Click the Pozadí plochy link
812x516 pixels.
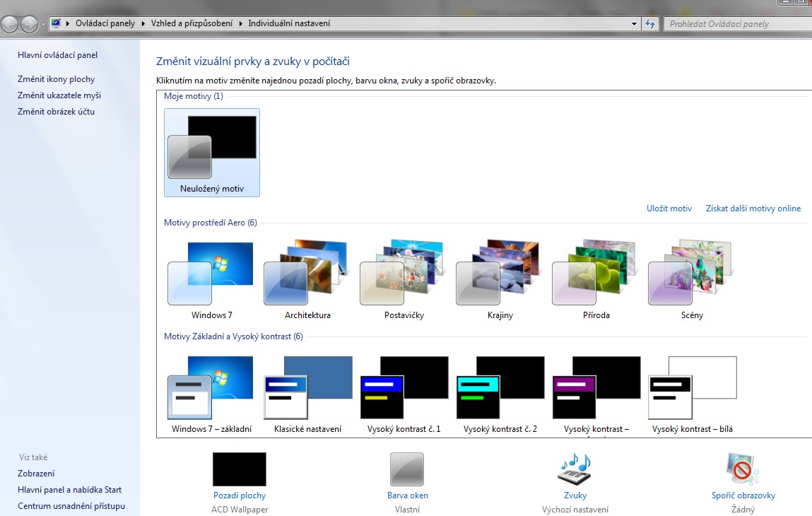pyautogui.click(x=240, y=496)
